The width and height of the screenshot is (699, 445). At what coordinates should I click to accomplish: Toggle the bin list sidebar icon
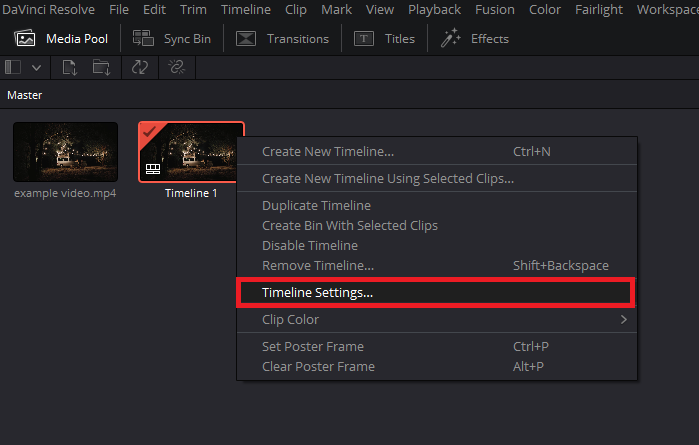(x=13, y=67)
